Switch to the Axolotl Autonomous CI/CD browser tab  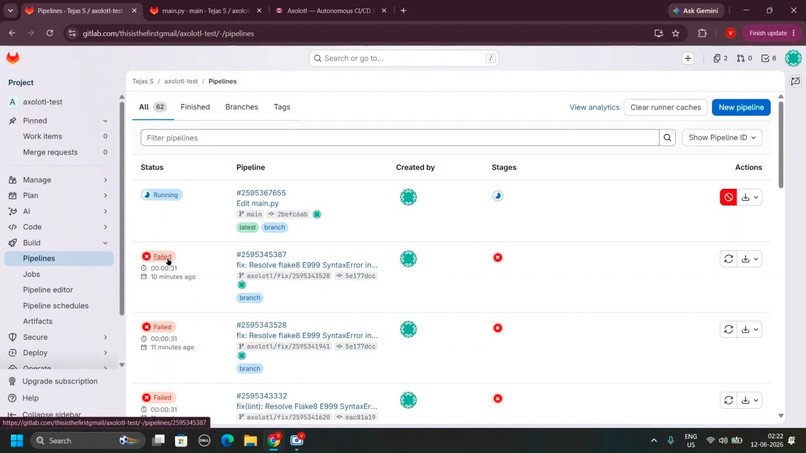[x=329, y=10]
